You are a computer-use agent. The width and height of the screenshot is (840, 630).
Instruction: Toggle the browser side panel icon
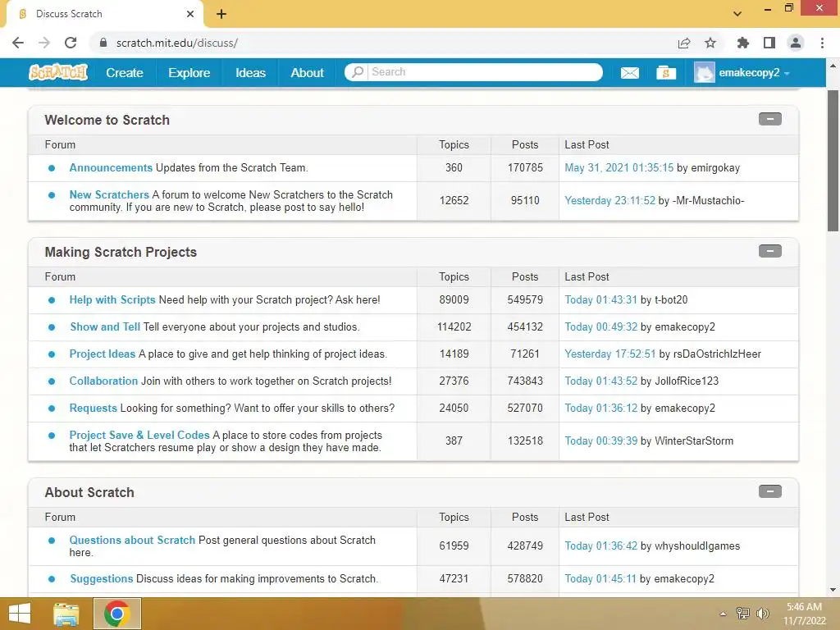pyautogui.click(x=769, y=43)
